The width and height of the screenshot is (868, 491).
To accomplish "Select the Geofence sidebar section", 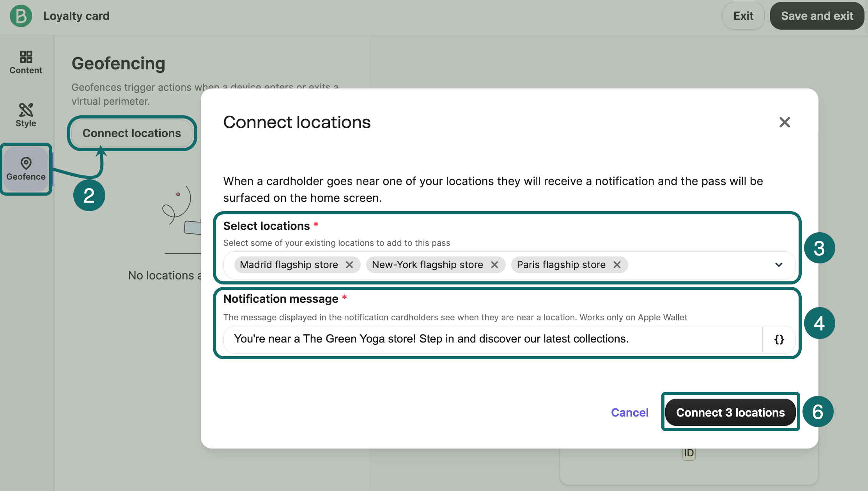I will coord(26,169).
